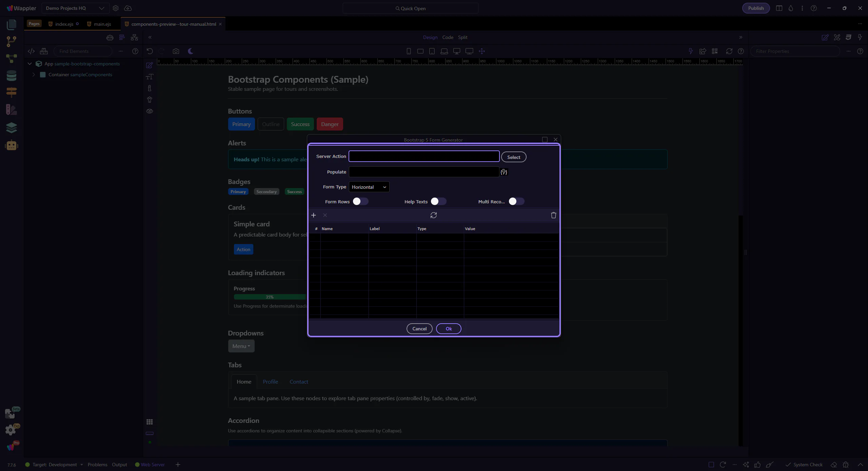This screenshot has height=471, width=868.
Task: Expand the Container sampleComponents tree node
Action: tap(34, 75)
